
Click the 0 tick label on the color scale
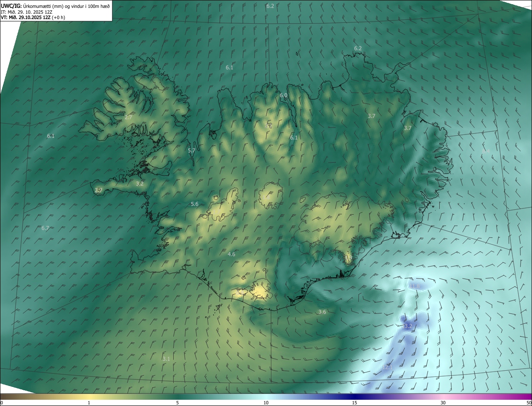2,403
